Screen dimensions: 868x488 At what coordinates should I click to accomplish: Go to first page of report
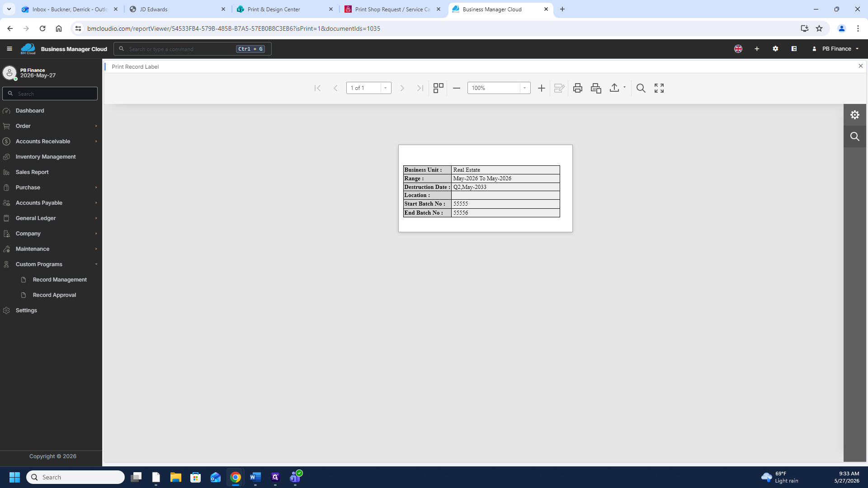[x=317, y=88]
